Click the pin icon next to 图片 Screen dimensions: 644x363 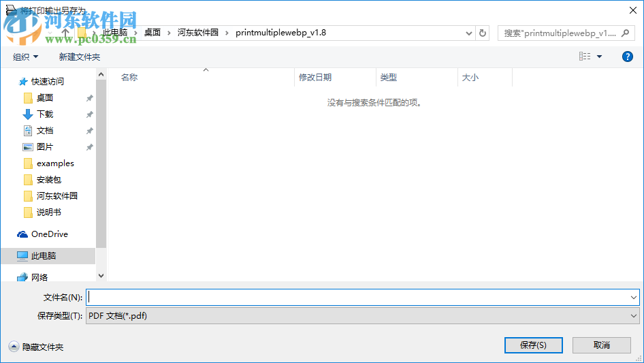coord(89,147)
